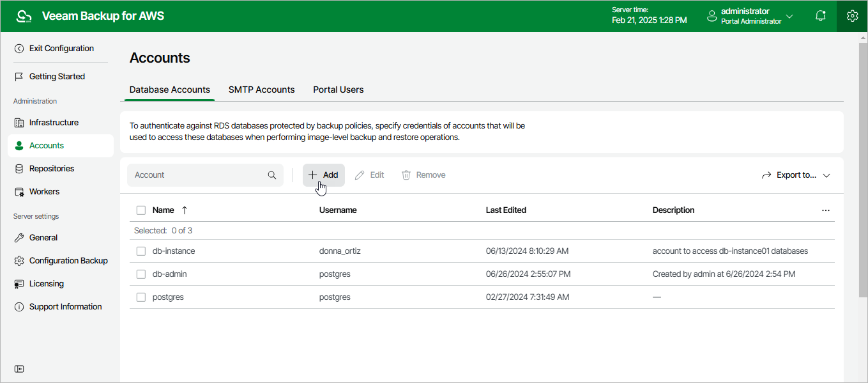Click the notifications bell icon
This screenshot has width=868, height=383.
pyautogui.click(x=821, y=16)
